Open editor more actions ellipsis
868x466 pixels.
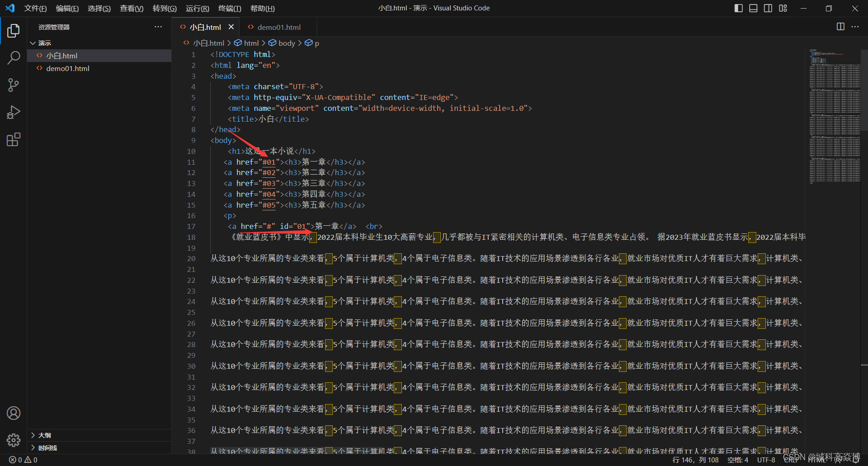[855, 27]
